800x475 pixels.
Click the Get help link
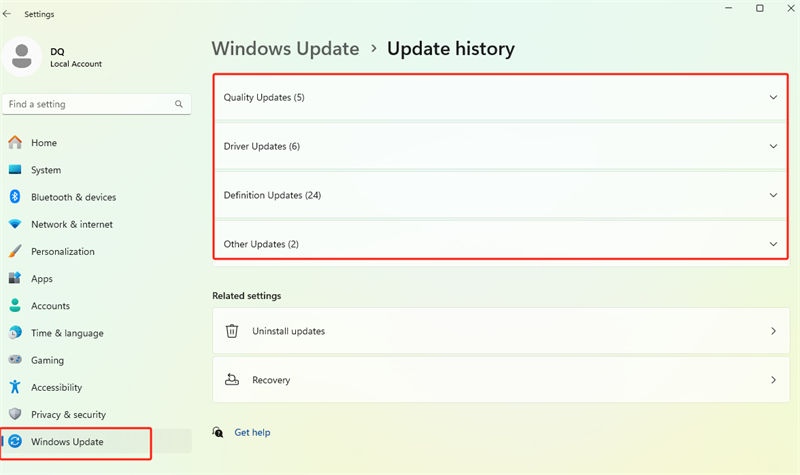pos(252,432)
